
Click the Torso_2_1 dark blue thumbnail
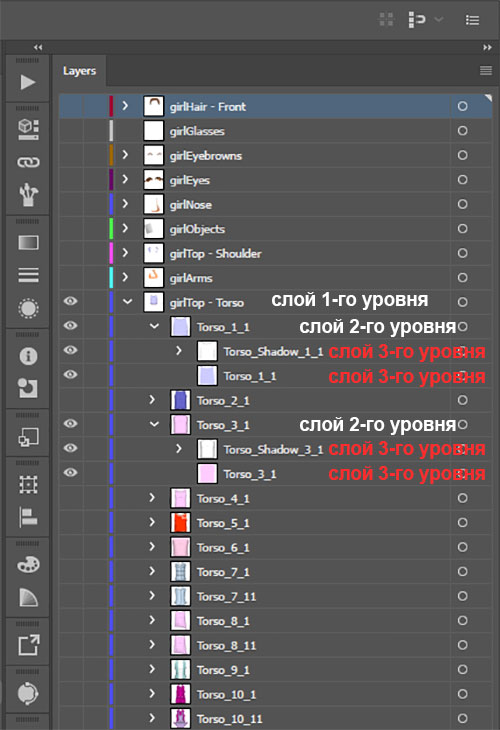(x=180, y=400)
